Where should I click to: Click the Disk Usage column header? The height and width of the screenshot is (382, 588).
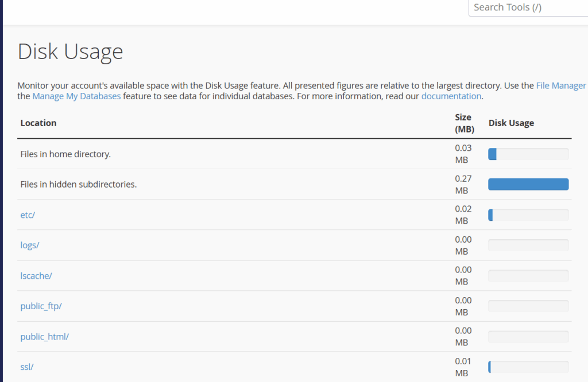(x=511, y=123)
